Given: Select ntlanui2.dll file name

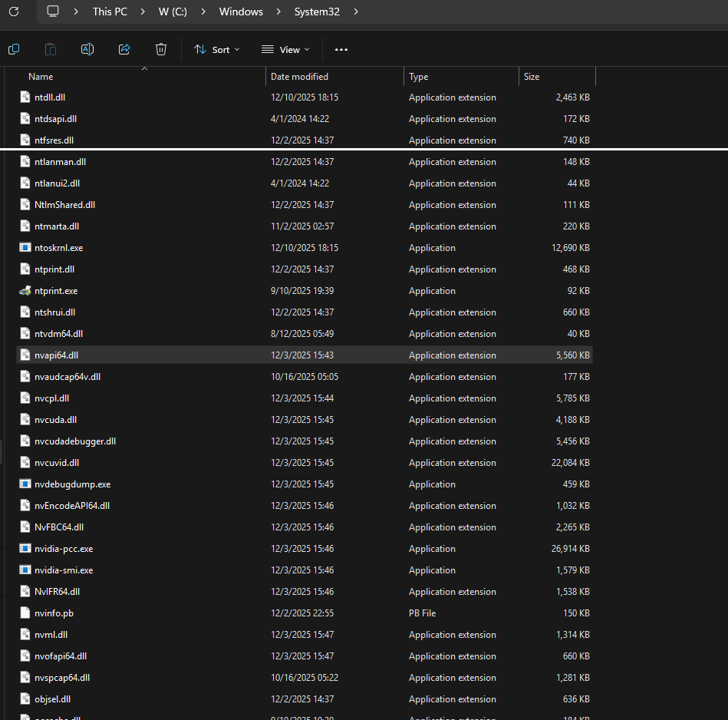Looking at the screenshot, I should point(57,183).
